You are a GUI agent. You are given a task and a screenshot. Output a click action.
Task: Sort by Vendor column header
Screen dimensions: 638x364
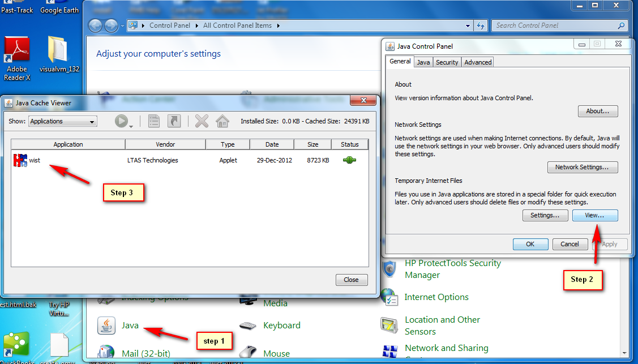[165, 144]
